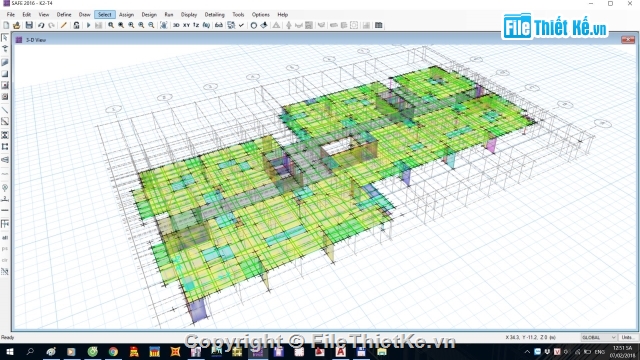Click the New Model icon
640x360 pixels.
coord(6,25)
